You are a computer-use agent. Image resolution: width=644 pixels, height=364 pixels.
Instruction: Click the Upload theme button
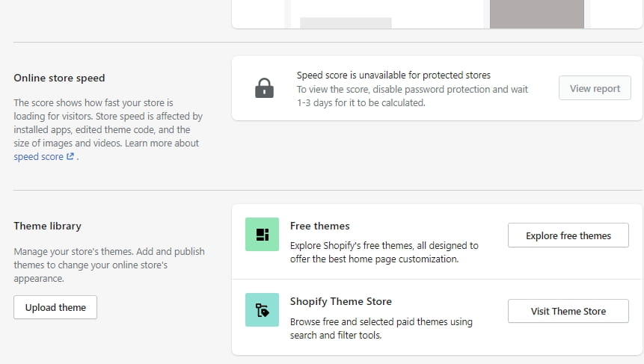click(x=55, y=307)
